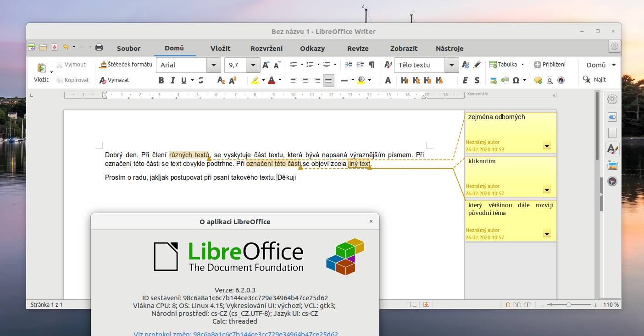Apply subscript formatting
Viewport: 644px width, 336px height.
click(221, 80)
